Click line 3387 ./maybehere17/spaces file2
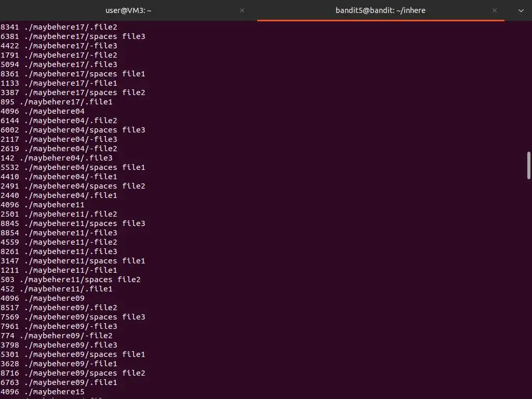Screen dimensions: 532x399 tap(73, 92)
